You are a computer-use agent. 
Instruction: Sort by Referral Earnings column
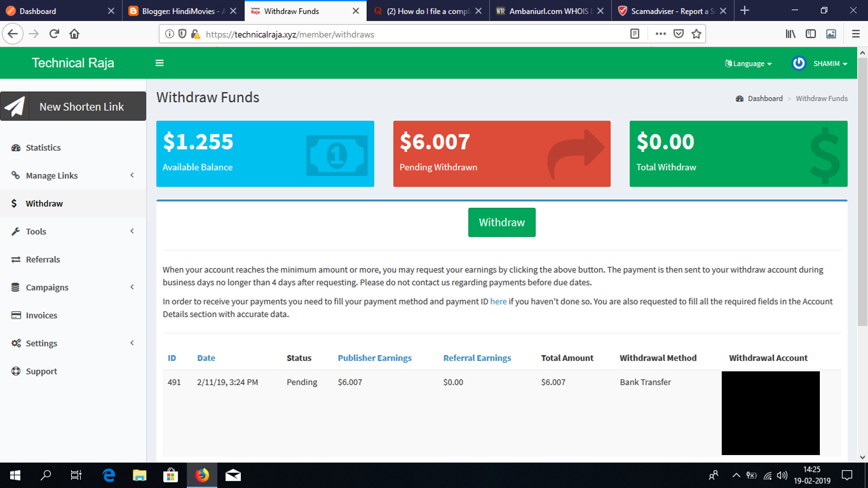(x=477, y=358)
